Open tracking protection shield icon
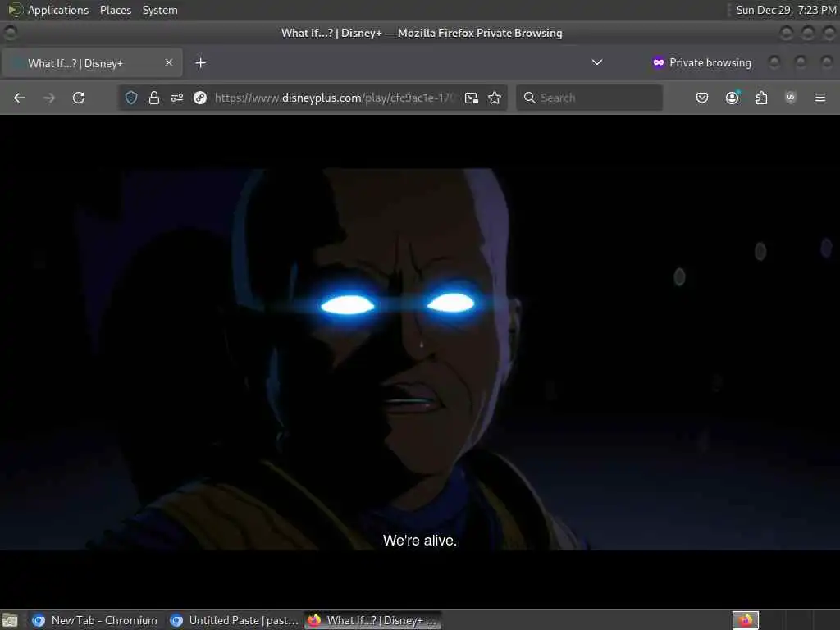The height and width of the screenshot is (630, 840). [x=131, y=98]
